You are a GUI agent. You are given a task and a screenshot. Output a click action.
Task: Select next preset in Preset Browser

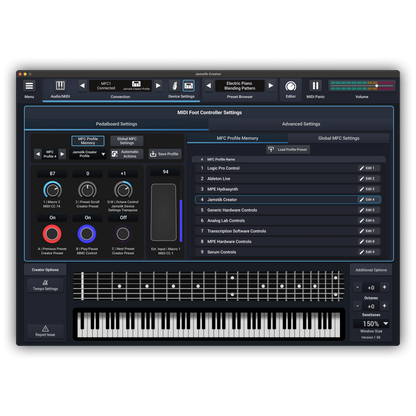271,86
